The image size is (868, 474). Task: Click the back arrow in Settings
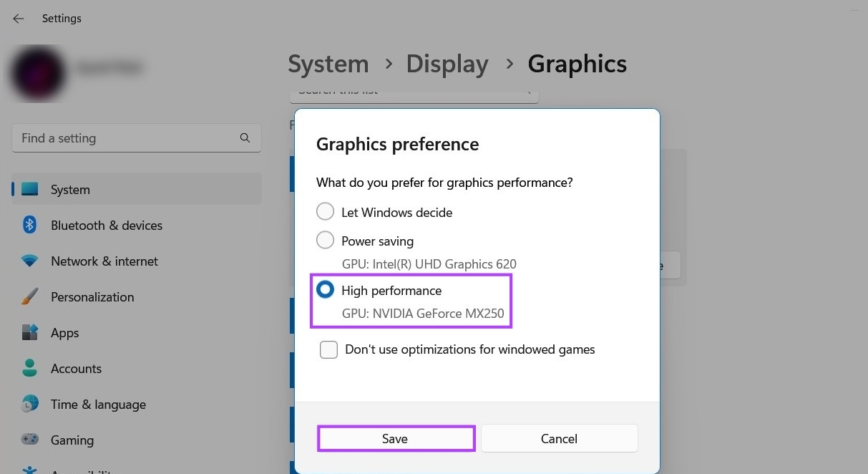pos(18,18)
